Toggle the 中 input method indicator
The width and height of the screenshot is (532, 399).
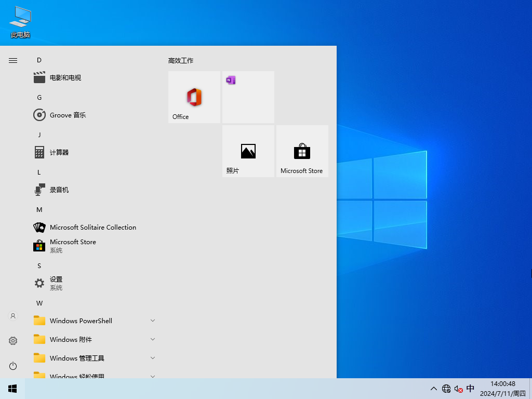[x=470, y=388]
